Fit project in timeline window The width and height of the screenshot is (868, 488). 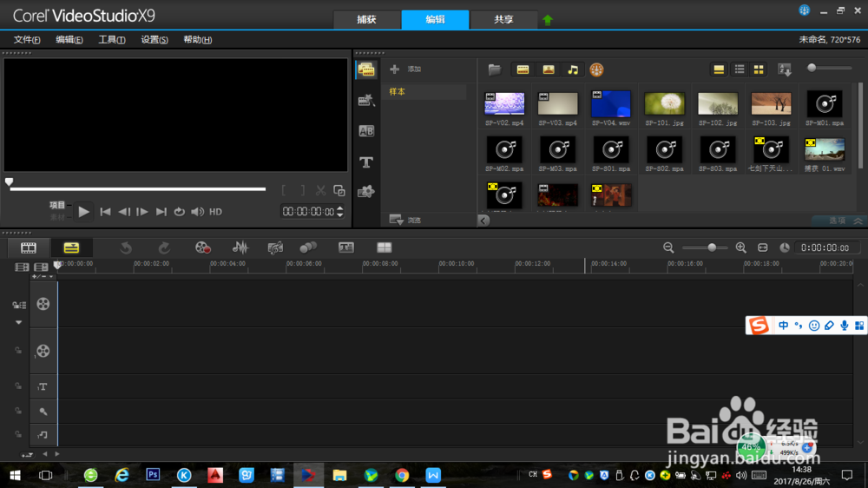pyautogui.click(x=763, y=247)
